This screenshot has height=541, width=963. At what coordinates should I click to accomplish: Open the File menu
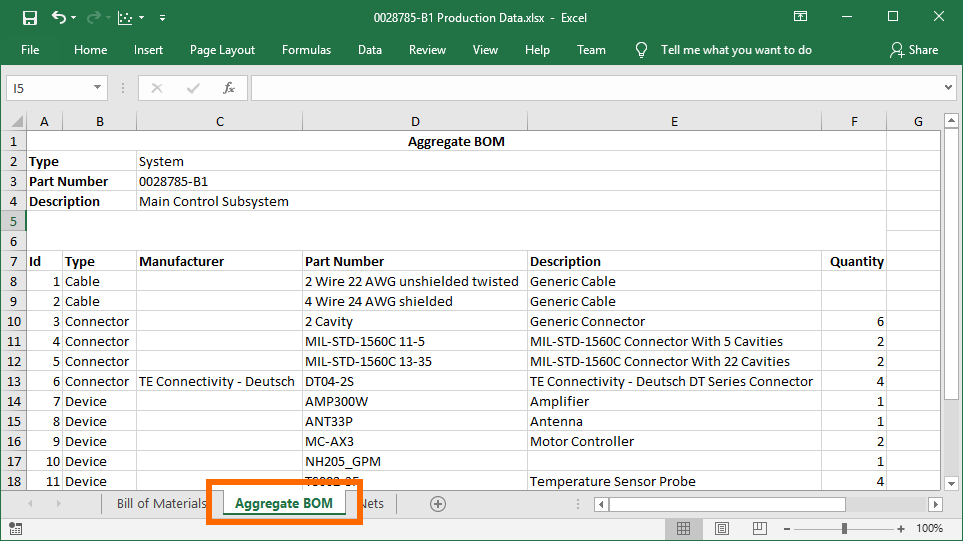(30, 50)
